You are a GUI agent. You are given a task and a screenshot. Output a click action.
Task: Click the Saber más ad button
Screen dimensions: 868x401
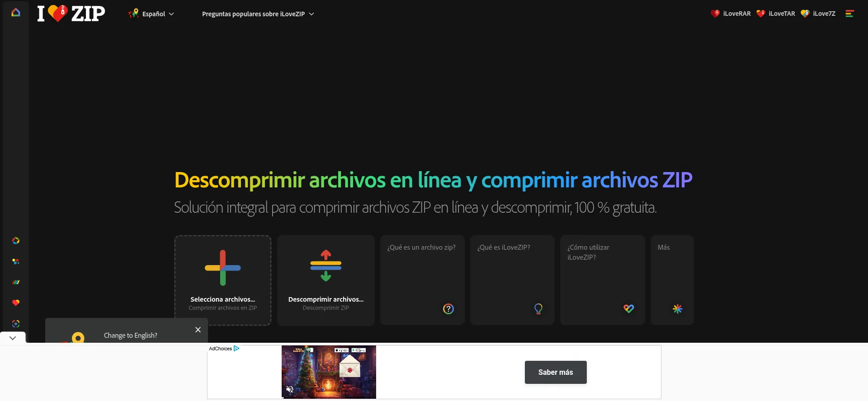[556, 372]
